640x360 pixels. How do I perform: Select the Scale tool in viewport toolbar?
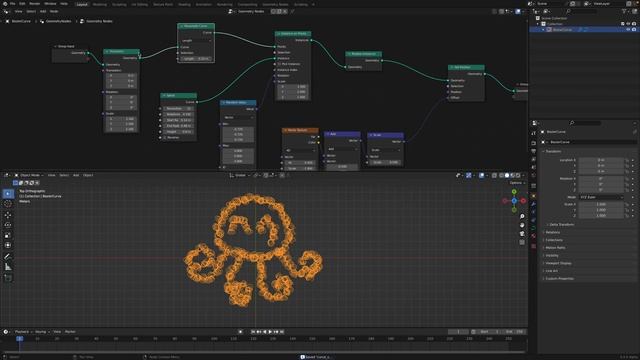click(8, 235)
